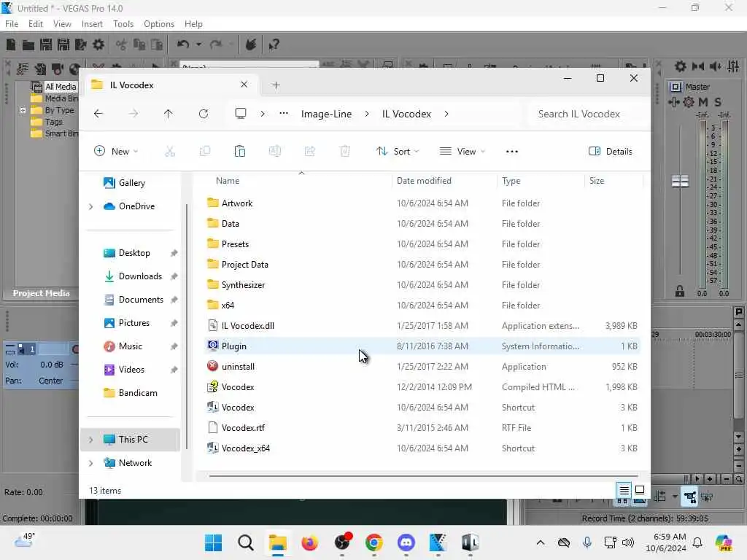Open Undo history dropdown arrow in VEGAS
This screenshot has height=560, width=747.
click(x=198, y=44)
